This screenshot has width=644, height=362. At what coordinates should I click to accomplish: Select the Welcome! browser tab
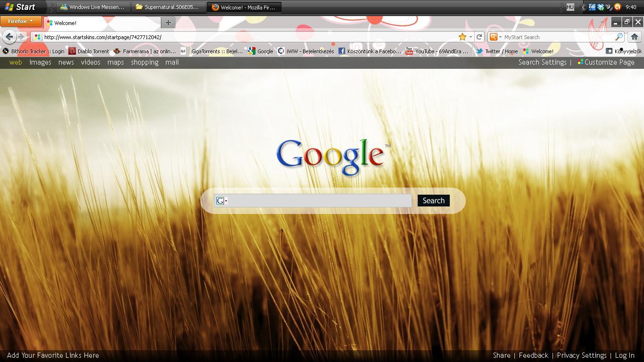pyautogui.click(x=102, y=23)
